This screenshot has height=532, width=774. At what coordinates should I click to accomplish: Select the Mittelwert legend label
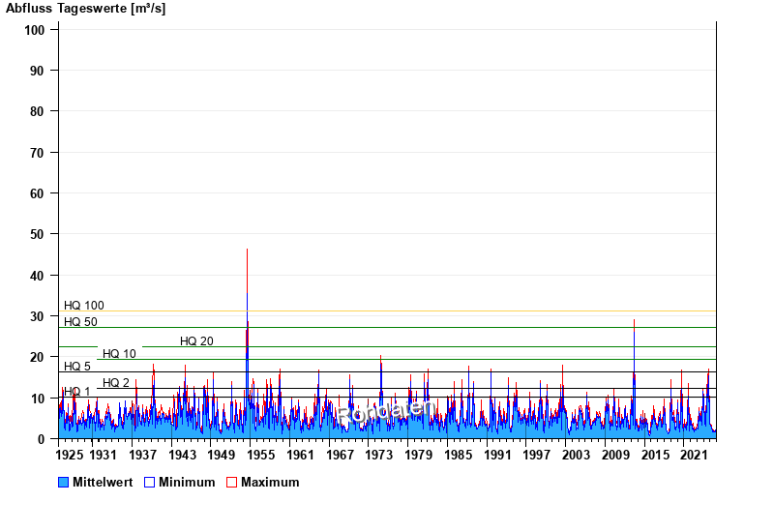coord(104,483)
